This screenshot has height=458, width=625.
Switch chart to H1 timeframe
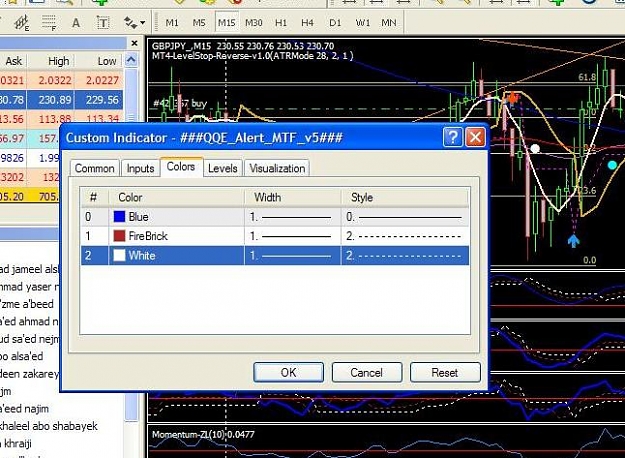(281, 23)
